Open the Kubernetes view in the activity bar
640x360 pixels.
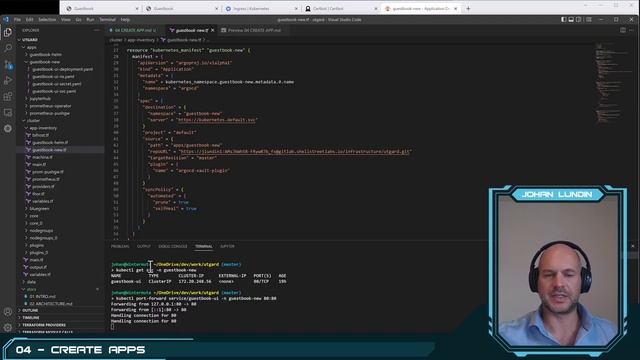pos(8,129)
